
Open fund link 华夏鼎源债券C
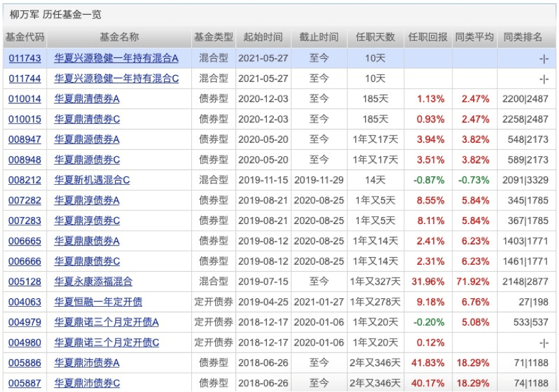coord(87,160)
